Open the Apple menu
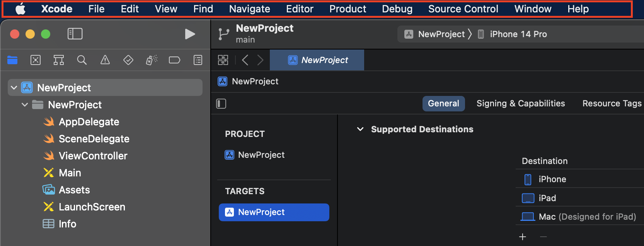The image size is (644, 246). (x=20, y=9)
